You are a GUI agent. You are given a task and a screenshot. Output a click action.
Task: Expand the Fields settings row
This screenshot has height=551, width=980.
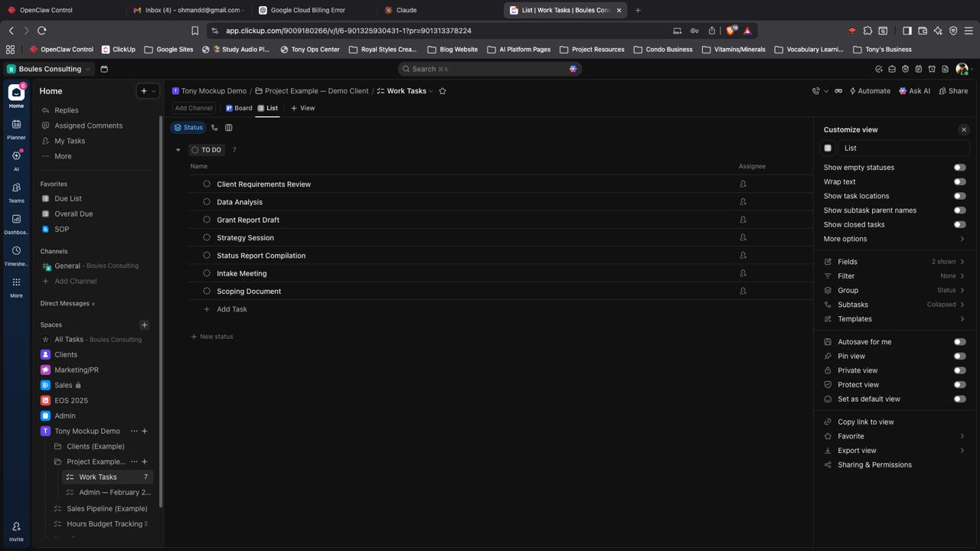click(x=893, y=262)
